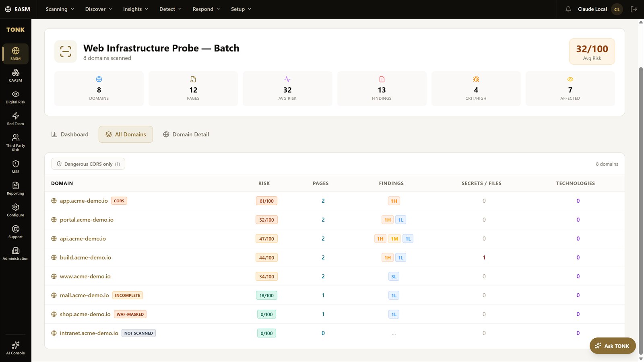Expand the Discover menu
The height and width of the screenshot is (362, 644).
click(99, 9)
